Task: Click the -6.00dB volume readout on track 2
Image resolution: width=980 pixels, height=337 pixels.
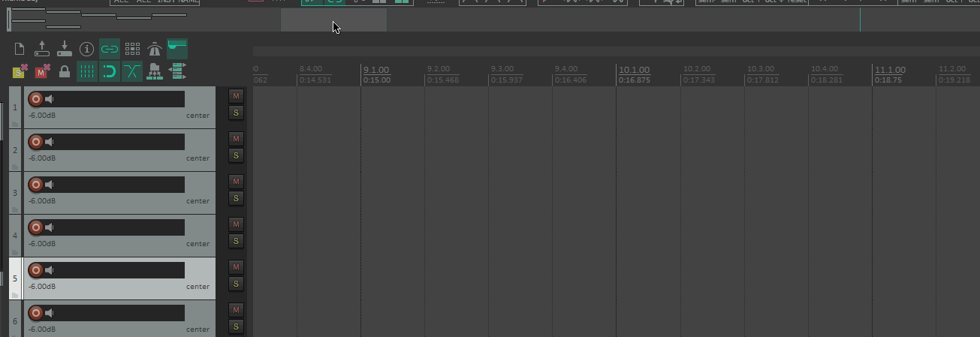Action: pos(42,158)
